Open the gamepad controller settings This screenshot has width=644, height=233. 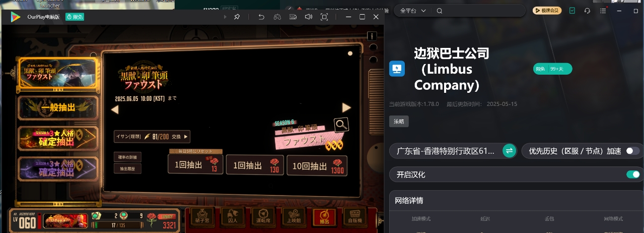(x=277, y=17)
